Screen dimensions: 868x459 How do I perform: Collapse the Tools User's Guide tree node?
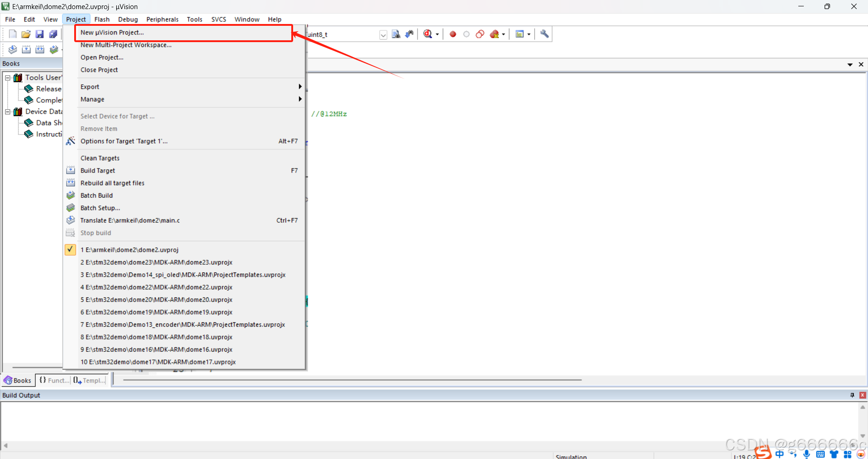[x=8, y=78]
